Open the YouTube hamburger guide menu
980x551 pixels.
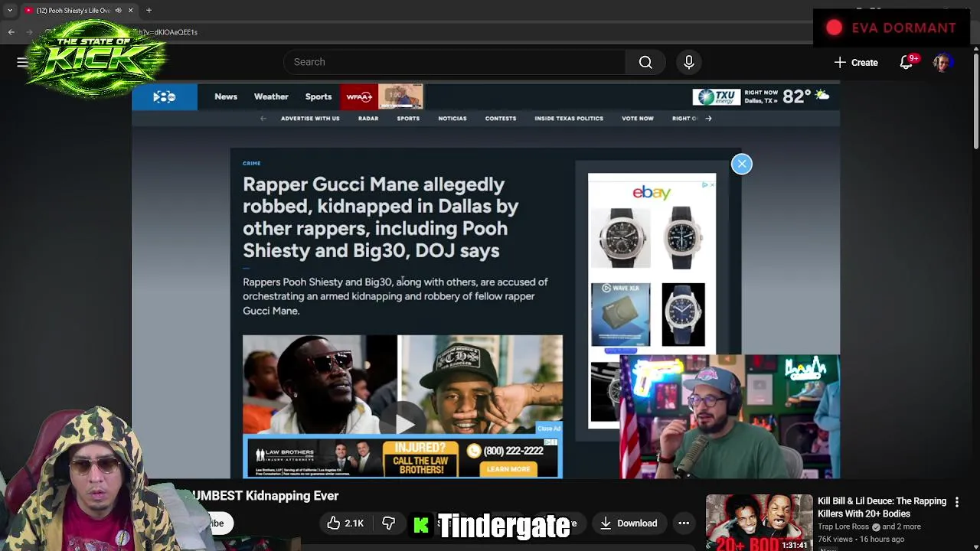(x=22, y=62)
